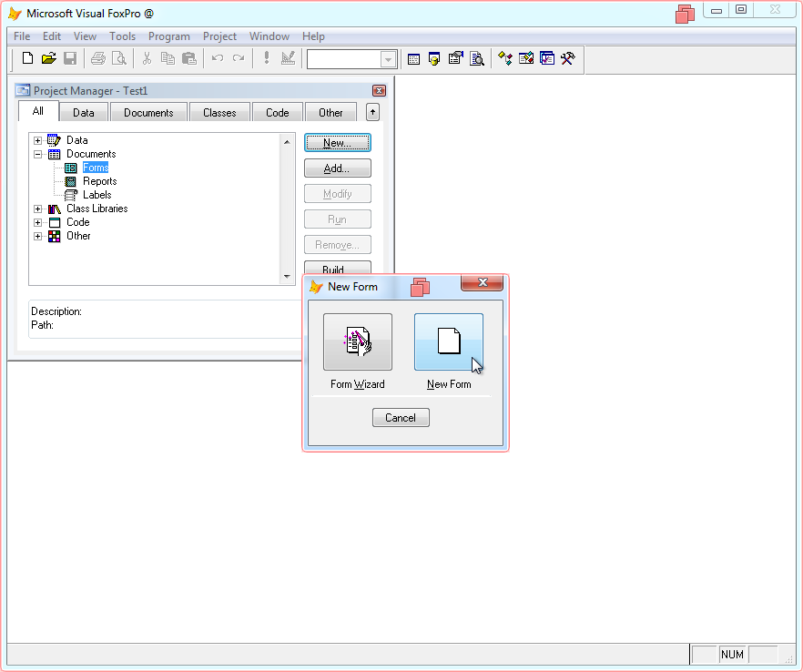Click the New Form blank page button
The width and height of the screenshot is (803, 672).
click(449, 341)
